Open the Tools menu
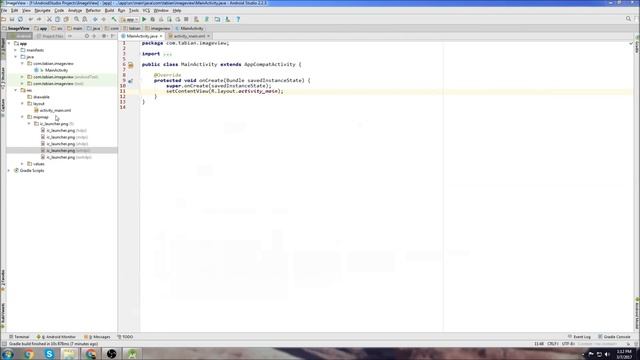The image size is (640, 360). (134, 10)
